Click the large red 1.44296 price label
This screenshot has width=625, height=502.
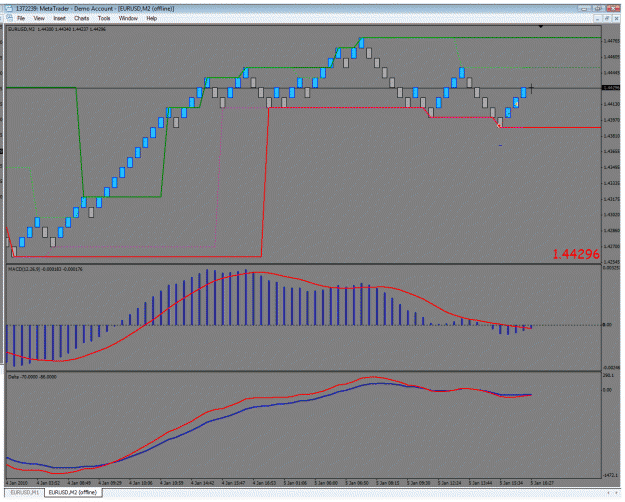tap(576, 254)
